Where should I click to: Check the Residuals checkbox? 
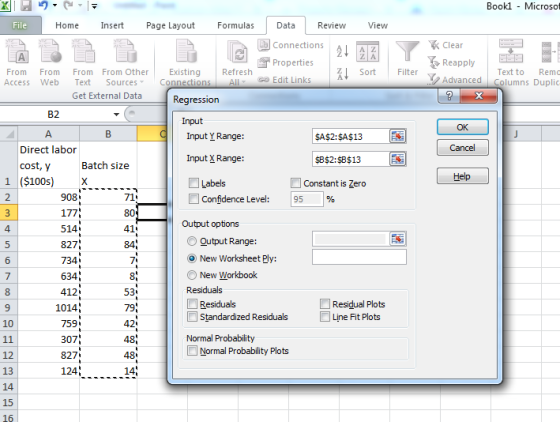[192, 304]
